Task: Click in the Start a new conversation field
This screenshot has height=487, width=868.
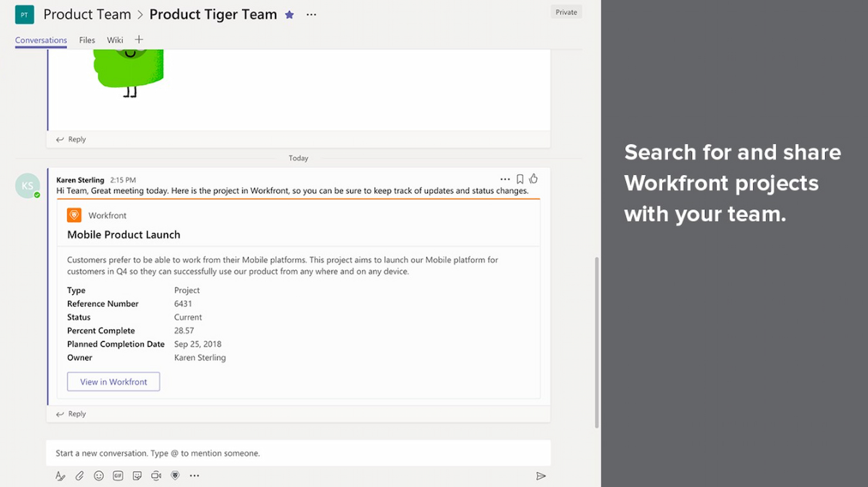Action: 298,453
